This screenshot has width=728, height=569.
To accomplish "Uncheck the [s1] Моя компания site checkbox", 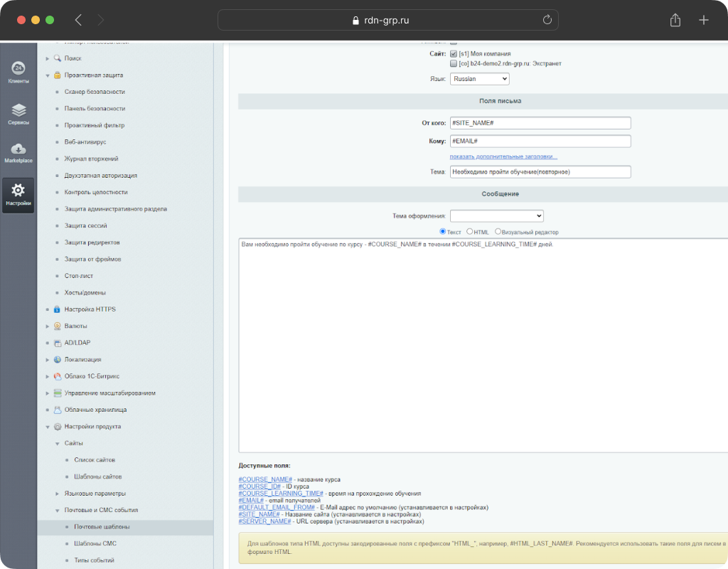I will click(454, 53).
